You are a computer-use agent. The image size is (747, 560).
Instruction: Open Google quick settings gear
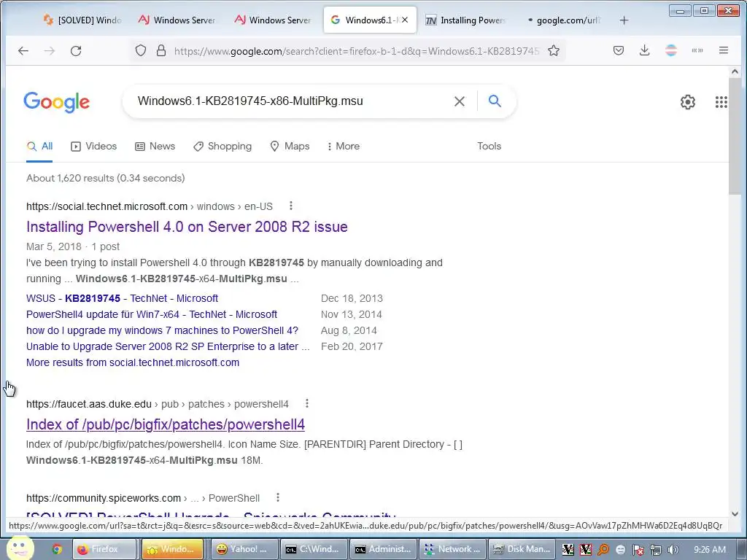click(687, 102)
